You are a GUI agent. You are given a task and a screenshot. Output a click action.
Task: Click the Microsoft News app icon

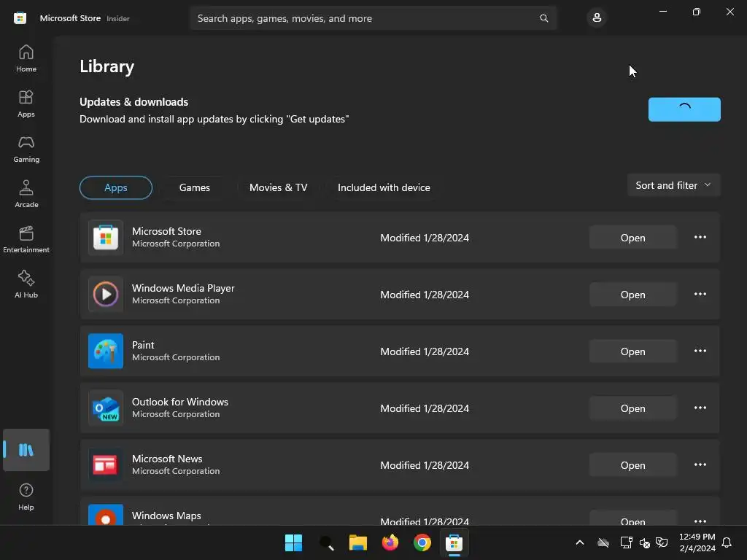point(106,464)
